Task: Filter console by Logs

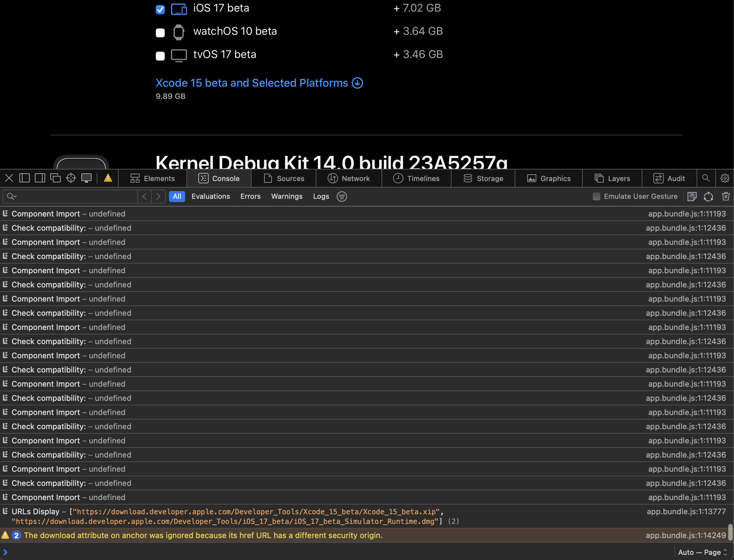Action: (321, 197)
